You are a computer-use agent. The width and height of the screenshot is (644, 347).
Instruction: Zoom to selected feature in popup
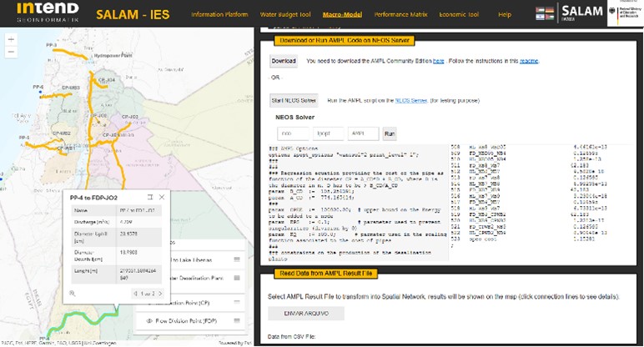point(73,294)
